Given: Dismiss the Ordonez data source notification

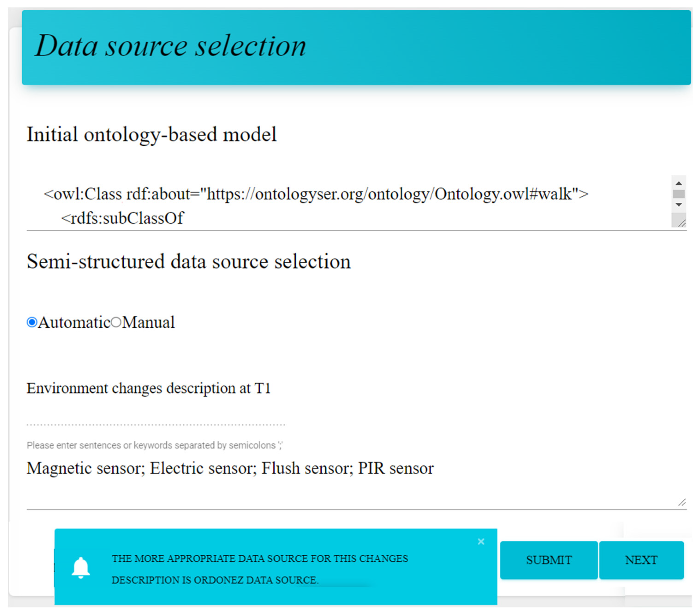Looking at the screenshot, I should click(x=481, y=542).
